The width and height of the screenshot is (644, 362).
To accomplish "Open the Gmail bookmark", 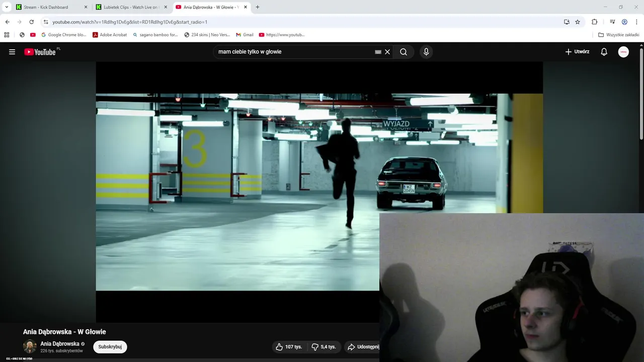I will pyautogui.click(x=245, y=35).
